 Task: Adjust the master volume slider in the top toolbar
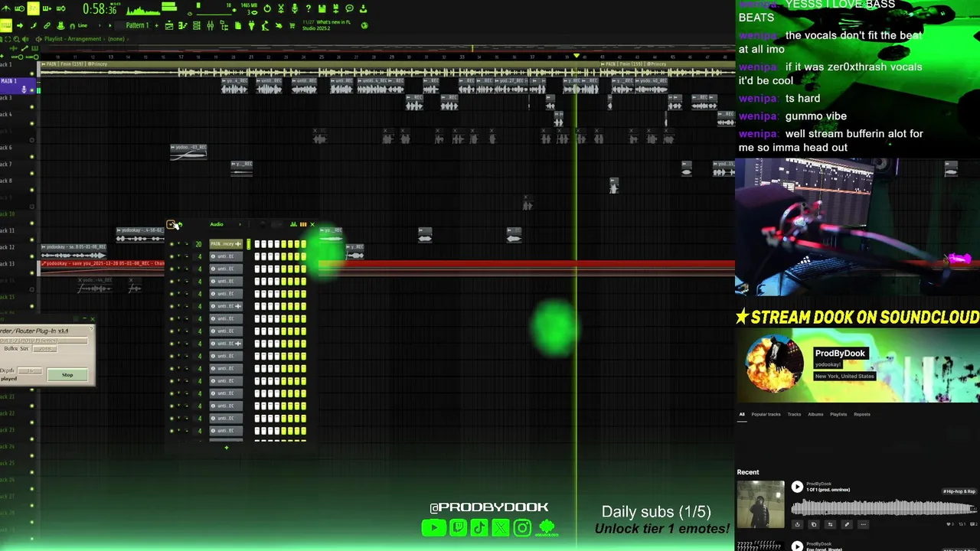[214, 13]
